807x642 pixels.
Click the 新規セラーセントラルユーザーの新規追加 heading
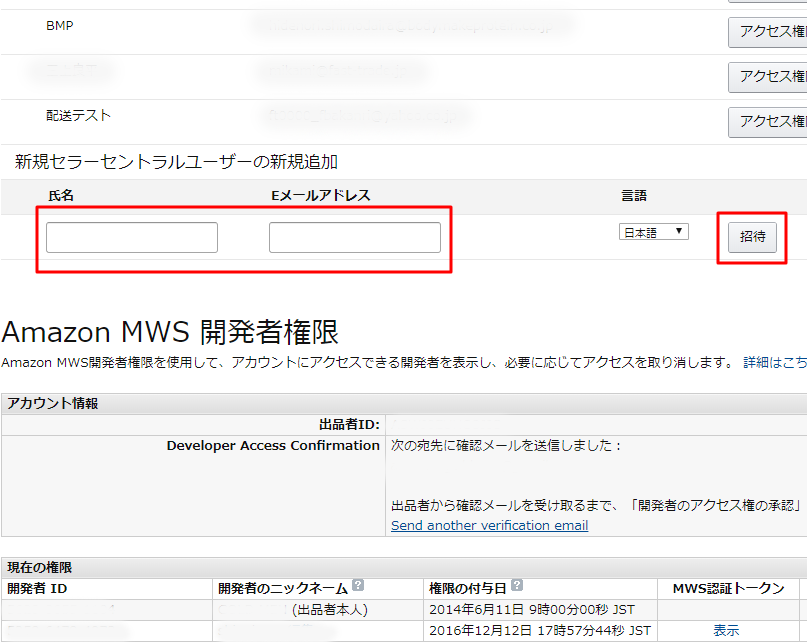[176, 162]
